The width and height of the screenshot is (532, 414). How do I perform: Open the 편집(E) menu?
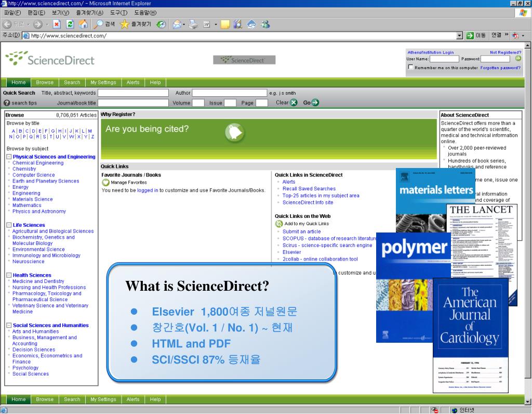click(x=36, y=12)
